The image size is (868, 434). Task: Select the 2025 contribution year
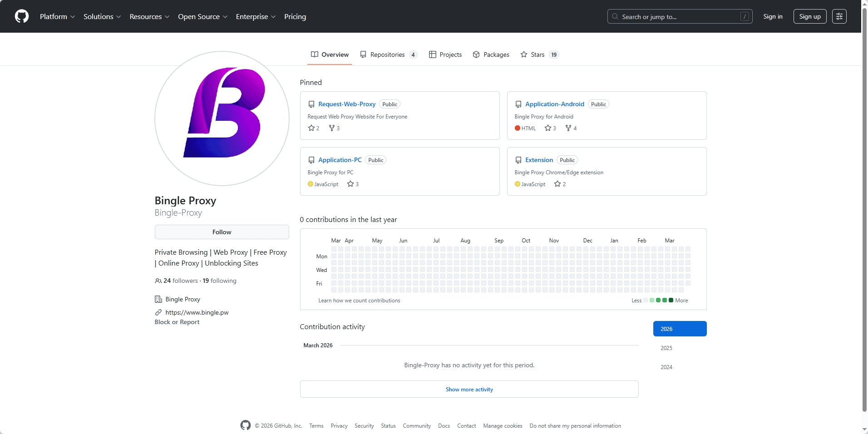(x=666, y=348)
